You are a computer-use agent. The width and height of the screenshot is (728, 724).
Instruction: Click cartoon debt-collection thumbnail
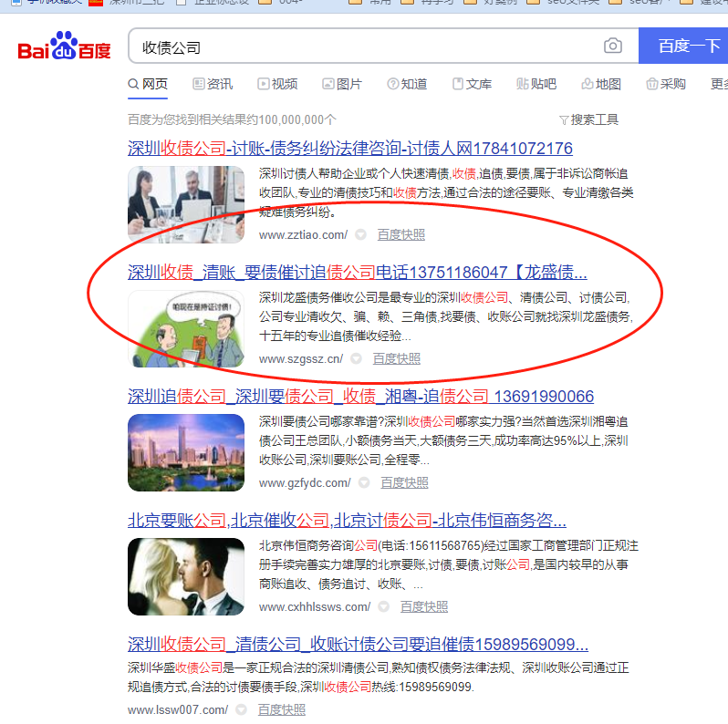186,328
